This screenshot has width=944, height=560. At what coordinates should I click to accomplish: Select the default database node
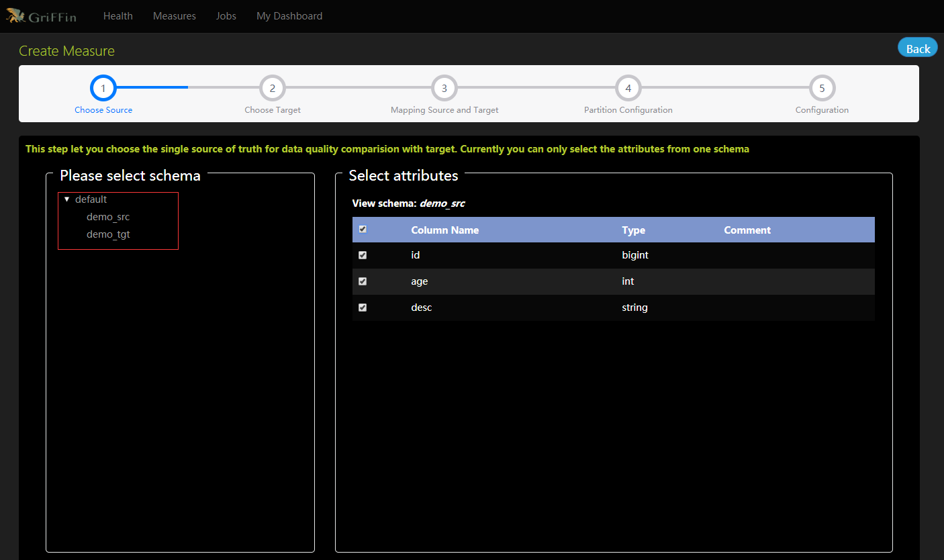91,199
